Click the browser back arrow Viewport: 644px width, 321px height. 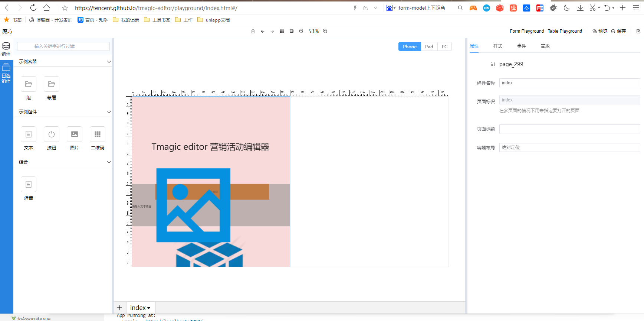pyautogui.click(x=7, y=8)
